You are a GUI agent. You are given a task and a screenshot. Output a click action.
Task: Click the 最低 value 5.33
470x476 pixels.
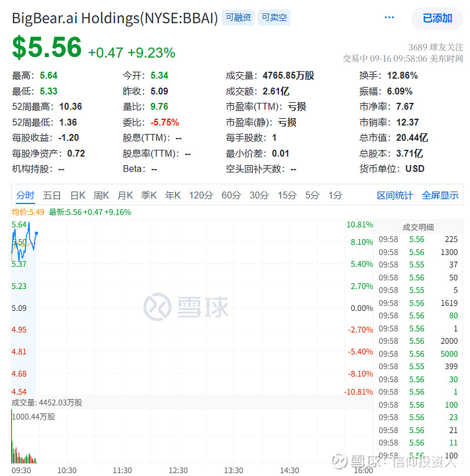coord(49,91)
